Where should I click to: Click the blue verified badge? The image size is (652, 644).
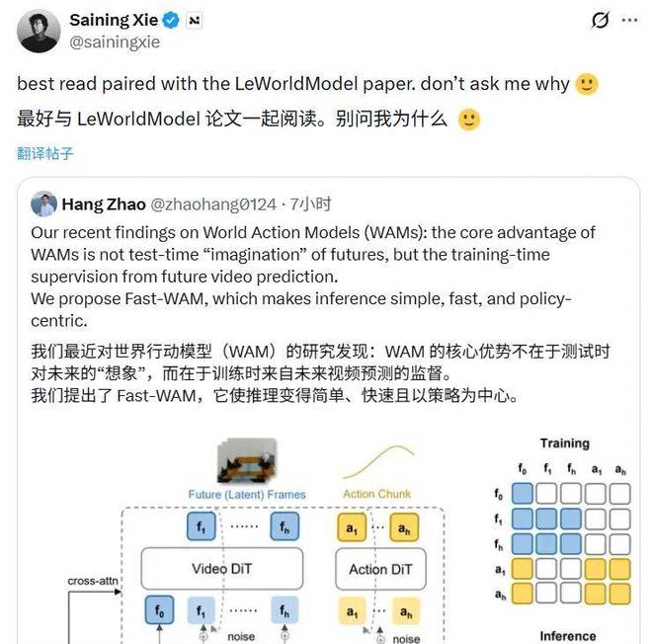coord(171,20)
